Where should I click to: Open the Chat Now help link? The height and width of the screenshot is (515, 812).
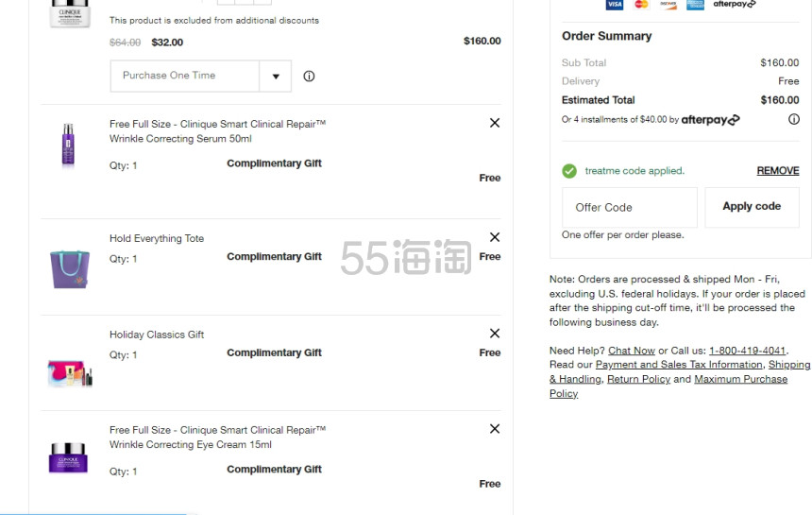[632, 351]
